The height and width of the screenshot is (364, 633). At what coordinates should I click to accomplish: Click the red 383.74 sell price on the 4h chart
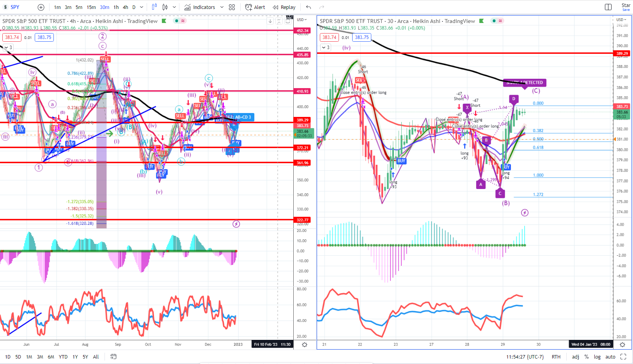[x=12, y=37]
